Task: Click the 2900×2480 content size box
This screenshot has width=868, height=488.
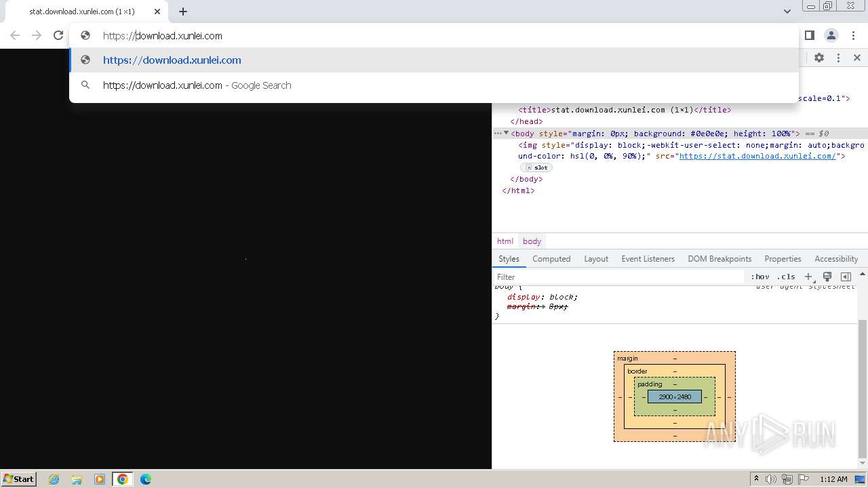Action: (675, 397)
